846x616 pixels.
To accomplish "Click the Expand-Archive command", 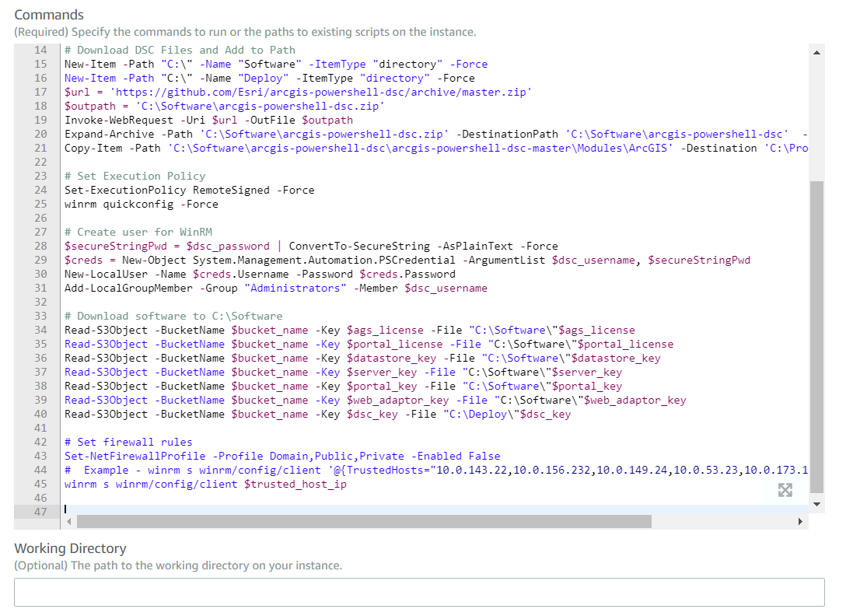I will [109, 134].
